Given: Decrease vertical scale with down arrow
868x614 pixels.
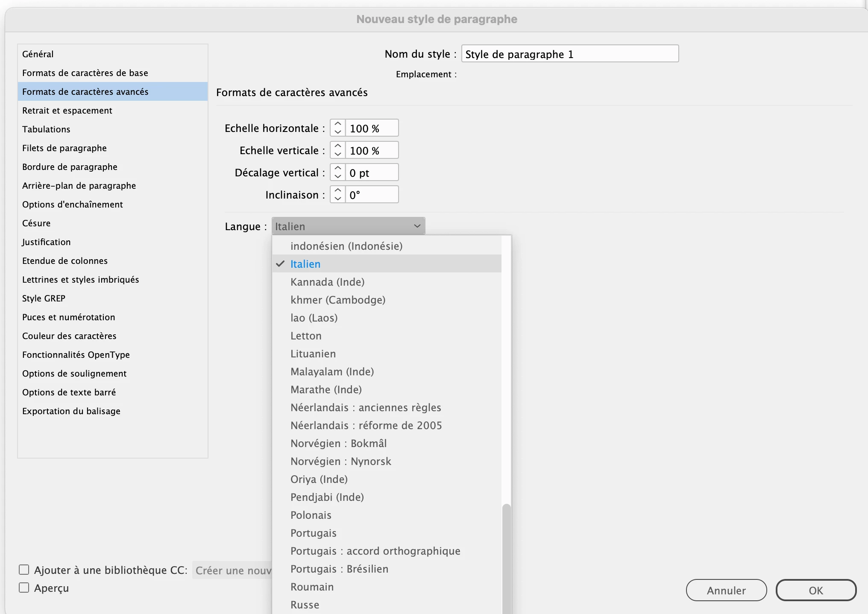Looking at the screenshot, I should pos(338,154).
